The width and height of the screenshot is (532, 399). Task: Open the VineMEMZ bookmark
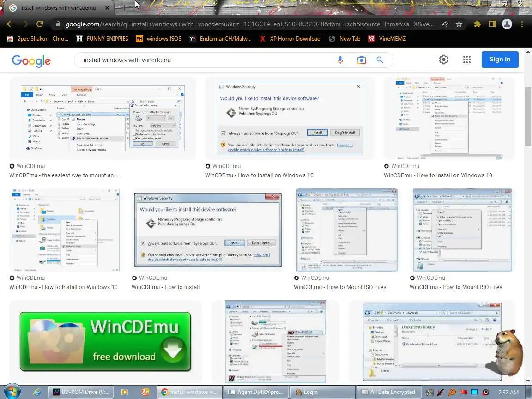[387, 39]
